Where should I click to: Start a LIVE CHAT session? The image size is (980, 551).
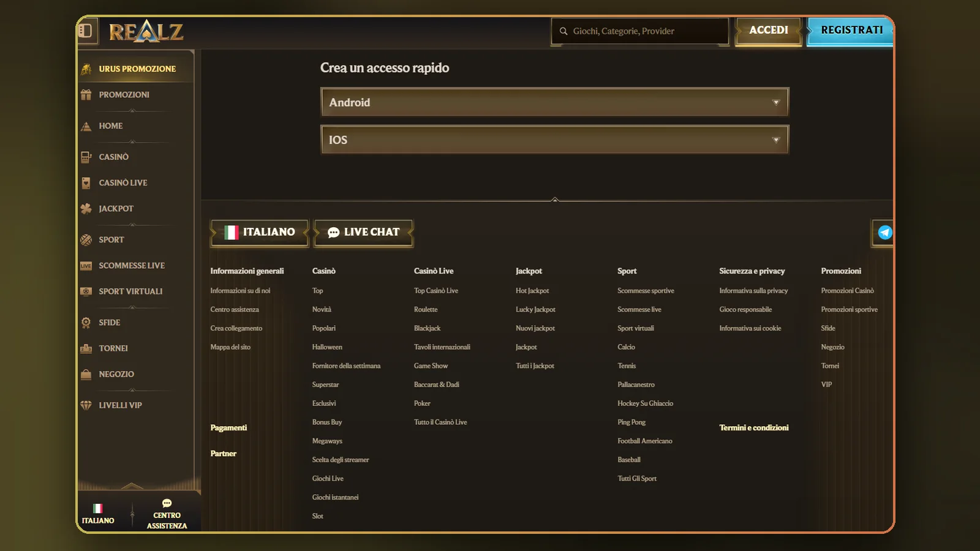364,233
